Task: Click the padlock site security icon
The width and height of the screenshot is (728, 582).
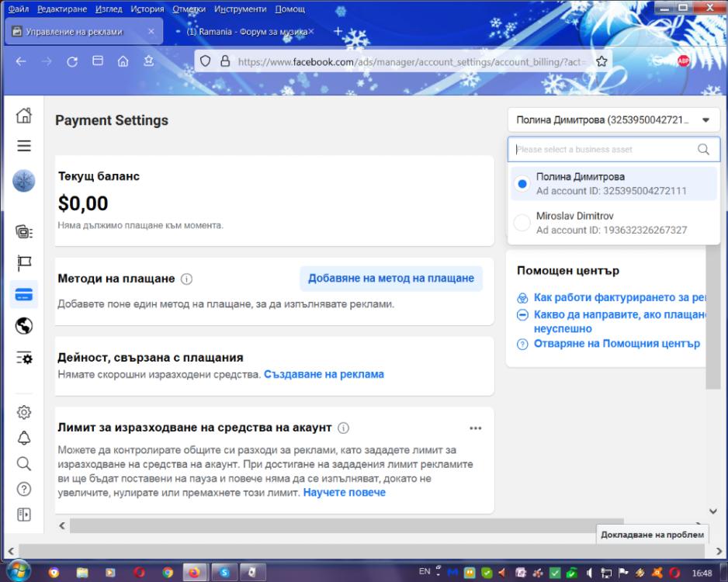Action: coord(225,61)
